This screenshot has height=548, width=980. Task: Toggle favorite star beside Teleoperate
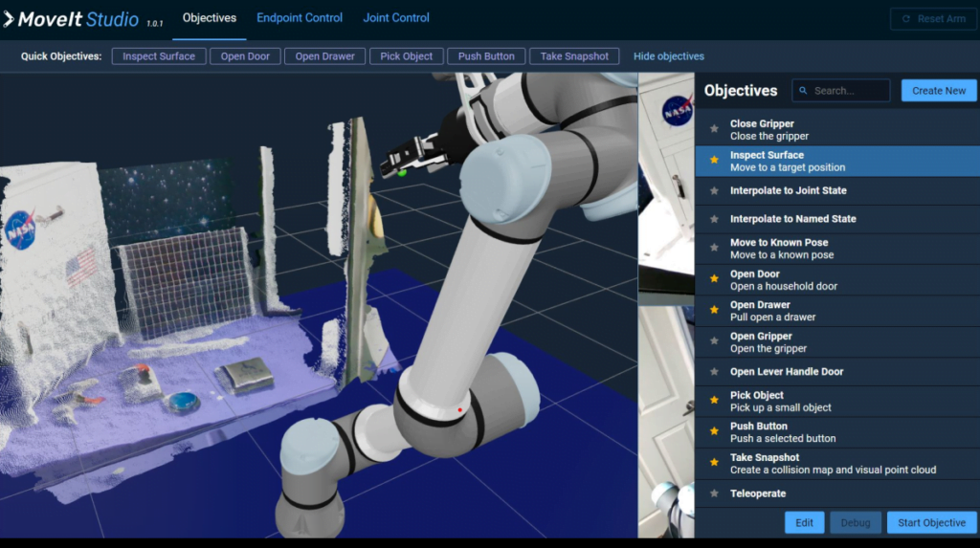pyautogui.click(x=713, y=493)
